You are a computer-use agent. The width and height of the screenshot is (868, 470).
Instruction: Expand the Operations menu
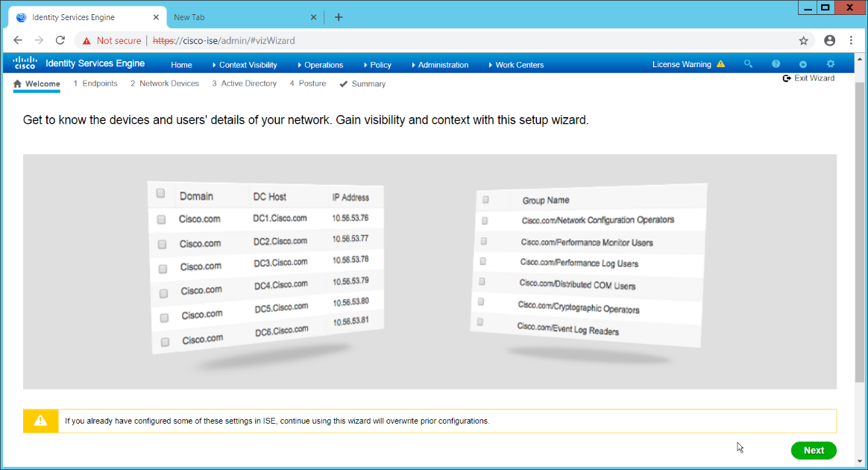coord(323,65)
